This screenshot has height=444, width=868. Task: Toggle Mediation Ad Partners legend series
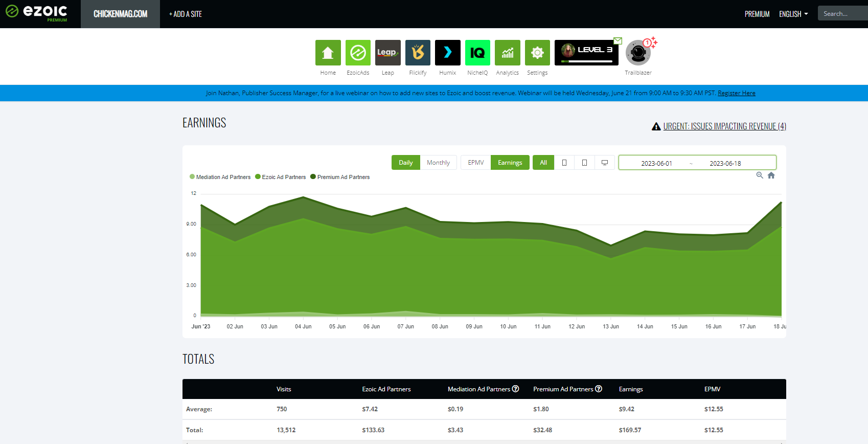click(220, 177)
